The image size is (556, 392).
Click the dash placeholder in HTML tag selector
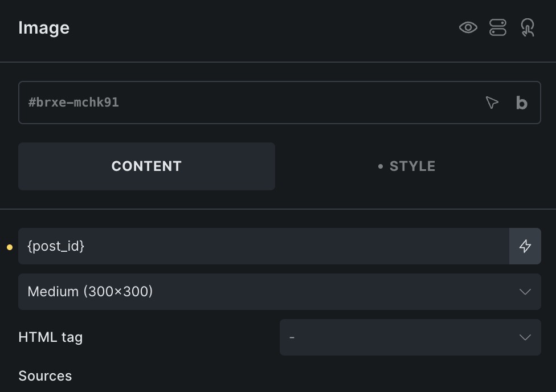point(292,337)
